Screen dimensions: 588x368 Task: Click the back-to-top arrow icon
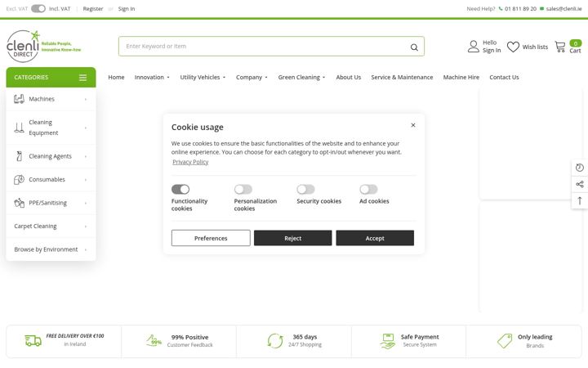coord(580,200)
